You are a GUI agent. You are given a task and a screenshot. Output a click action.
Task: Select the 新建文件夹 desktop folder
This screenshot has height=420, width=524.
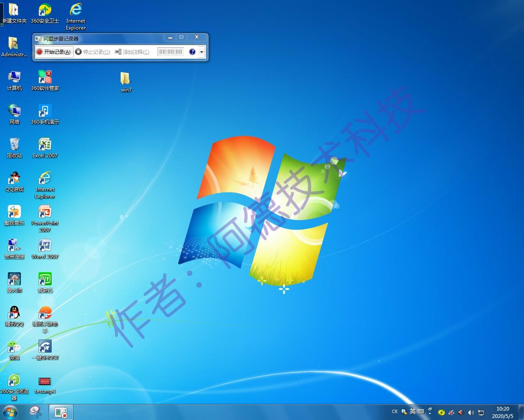click(x=14, y=14)
